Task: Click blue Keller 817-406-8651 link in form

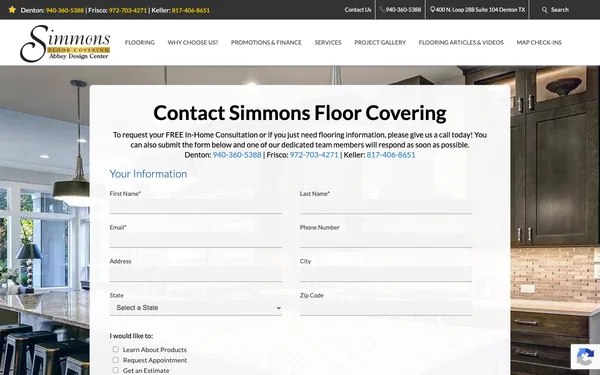Action: click(391, 155)
